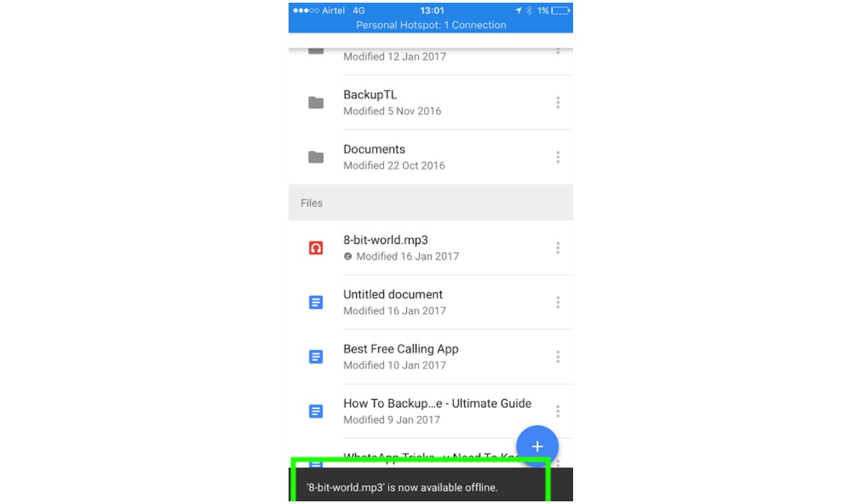Open the Documents folder name

374,149
